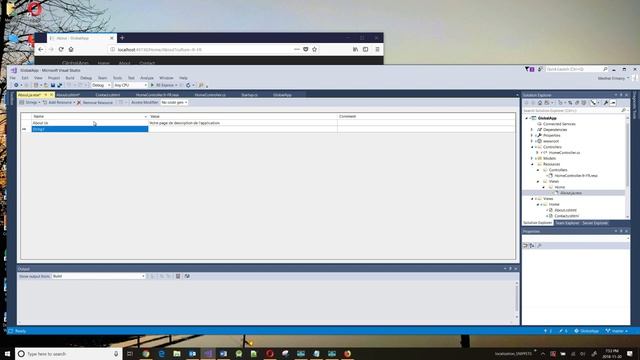Select About.cshtml in Solution Explorer
The height and width of the screenshot is (360, 640).
[x=565, y=210]
